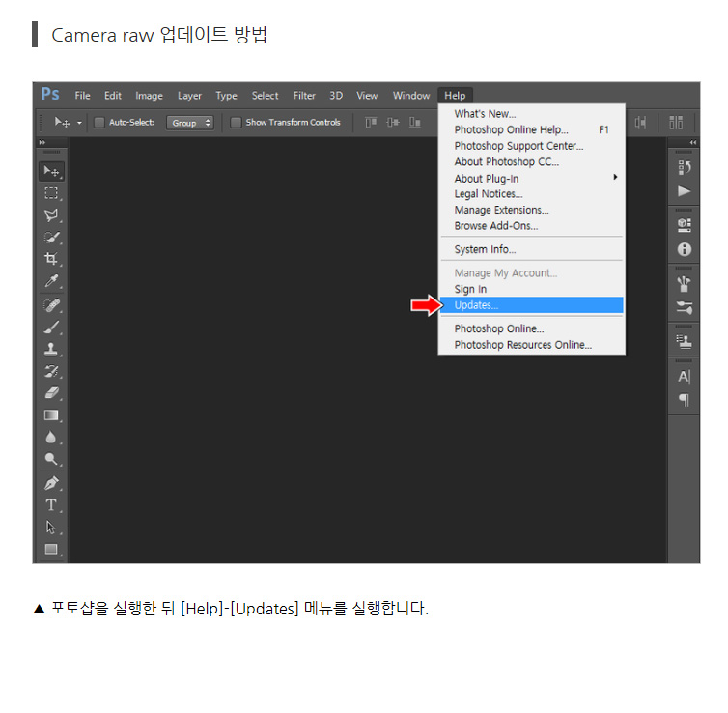This screenshot has width=728, height=713.
Task: Open the File menu
Action: 83,96
